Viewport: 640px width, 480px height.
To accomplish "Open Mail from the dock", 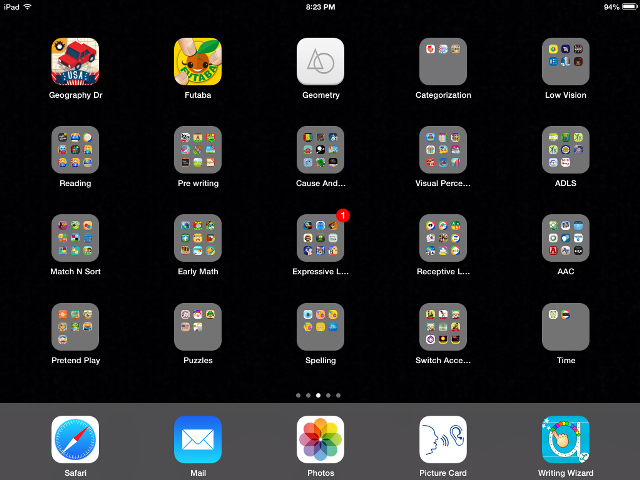I will (198, 440).
